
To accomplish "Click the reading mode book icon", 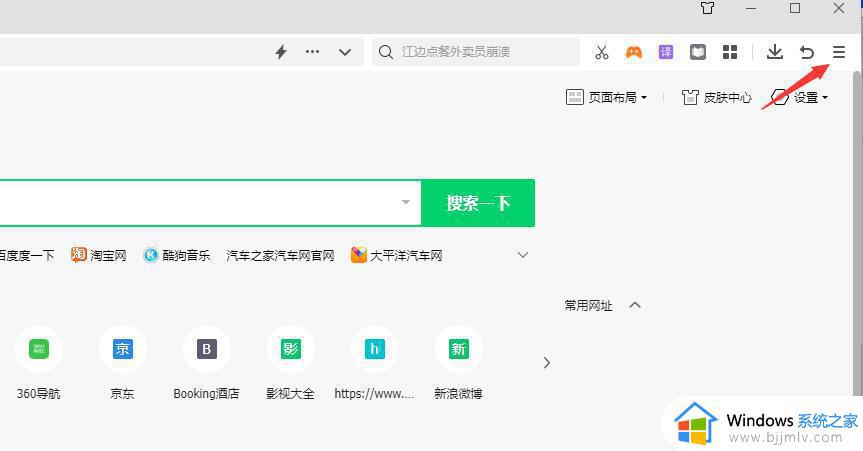I will coord(698,52).
